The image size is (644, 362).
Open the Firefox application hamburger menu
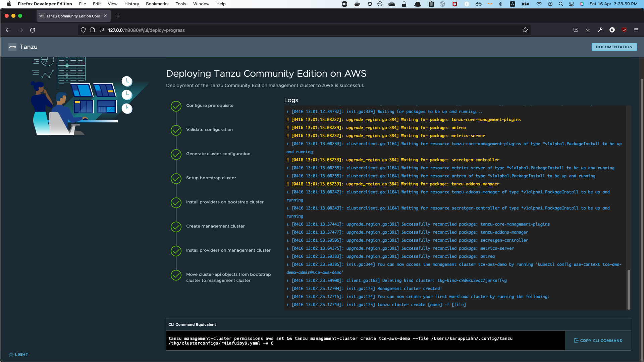coord(636,30)
